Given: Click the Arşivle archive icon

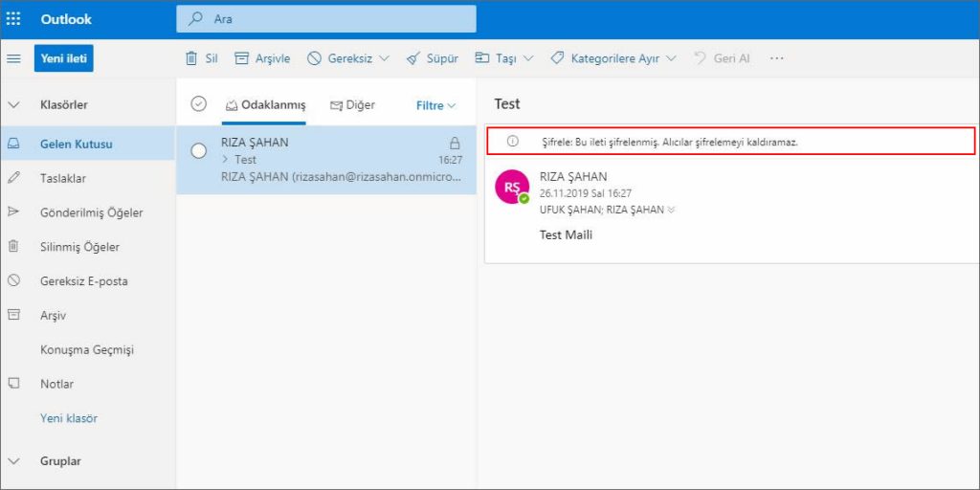Looking at the screenshot, I should pyautogui.click(x=241, y=58).
